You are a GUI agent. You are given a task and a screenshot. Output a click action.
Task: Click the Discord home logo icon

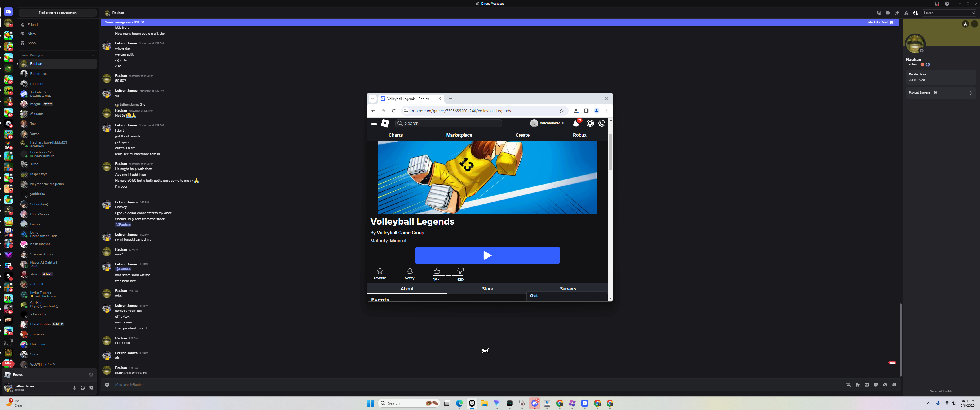(8, 12)
